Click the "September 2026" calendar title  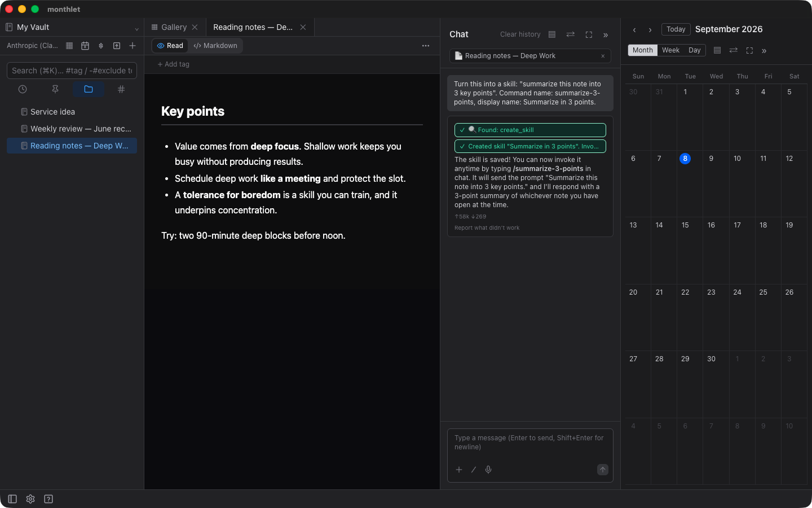pos(729,29)
